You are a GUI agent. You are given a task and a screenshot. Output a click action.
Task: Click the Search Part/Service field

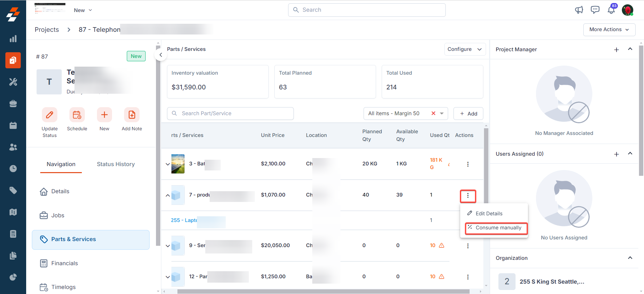tap(230, 114)
